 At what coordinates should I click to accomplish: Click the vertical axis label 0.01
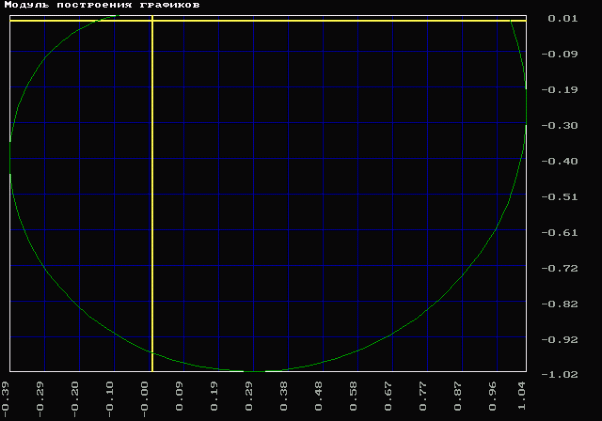pyautogui.click(x=562, y=19)
